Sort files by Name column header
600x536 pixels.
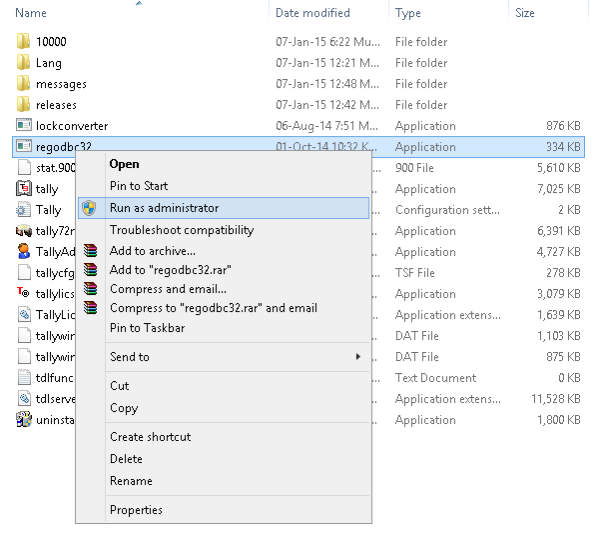(x=31, y=13)
